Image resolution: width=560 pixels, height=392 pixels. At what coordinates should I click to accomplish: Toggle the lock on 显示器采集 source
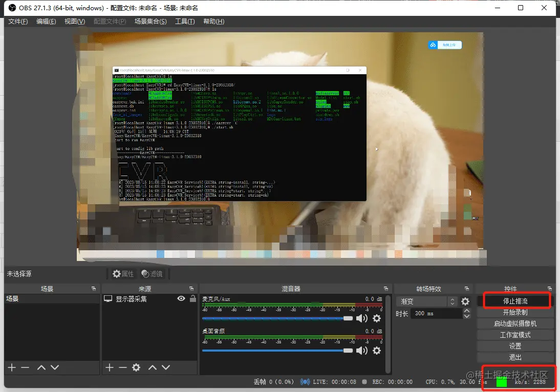click(193, 298)
